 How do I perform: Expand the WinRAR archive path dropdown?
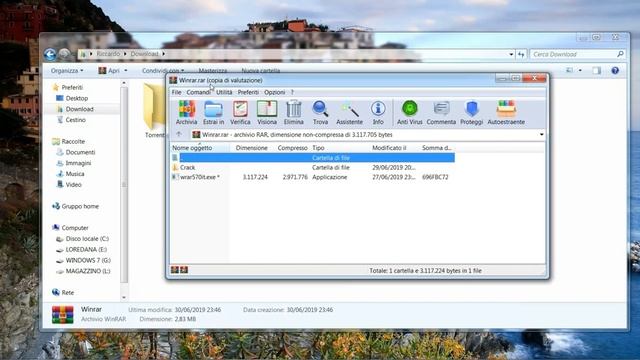(x=542, y=135)
